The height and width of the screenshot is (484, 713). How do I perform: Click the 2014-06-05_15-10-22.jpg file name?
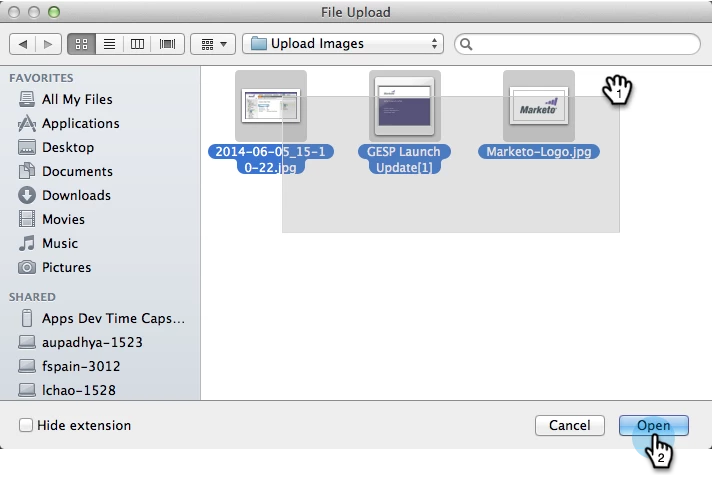click(x=271, y=159)
